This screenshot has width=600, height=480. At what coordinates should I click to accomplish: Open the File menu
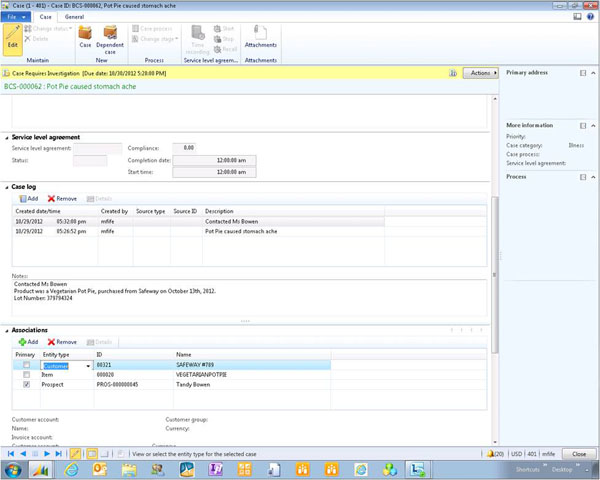(x=15, y=17)
